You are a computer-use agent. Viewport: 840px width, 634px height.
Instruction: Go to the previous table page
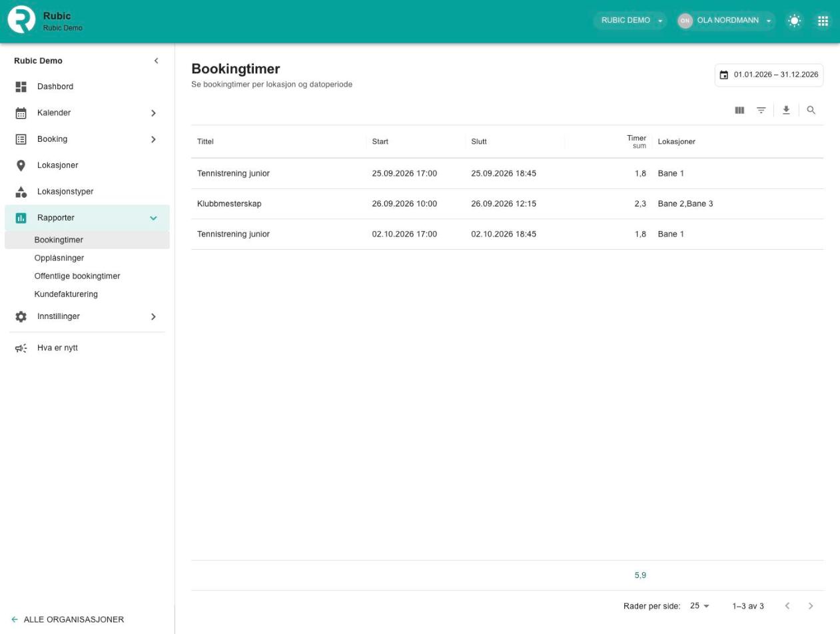787,606
